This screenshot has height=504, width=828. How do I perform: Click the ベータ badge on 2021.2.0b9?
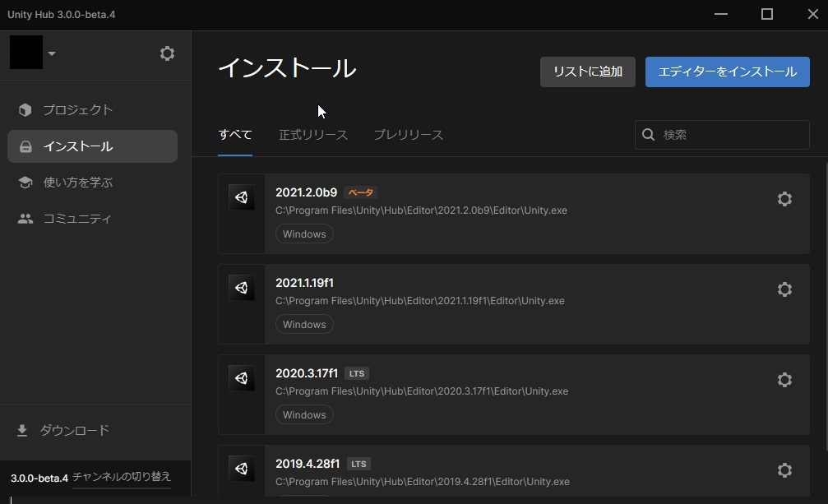pyautogui.click(x=361, y=192)
